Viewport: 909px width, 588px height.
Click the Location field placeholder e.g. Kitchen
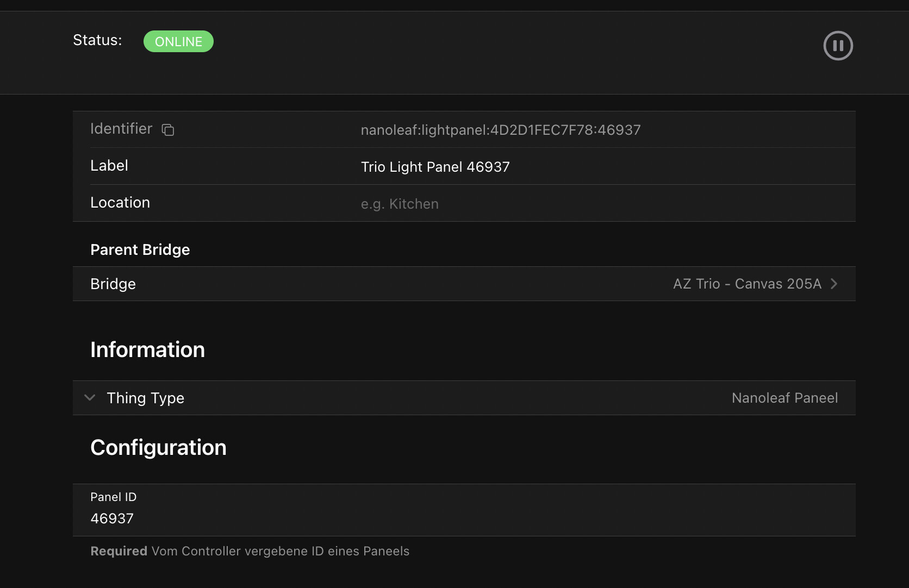tap(400, 203)
